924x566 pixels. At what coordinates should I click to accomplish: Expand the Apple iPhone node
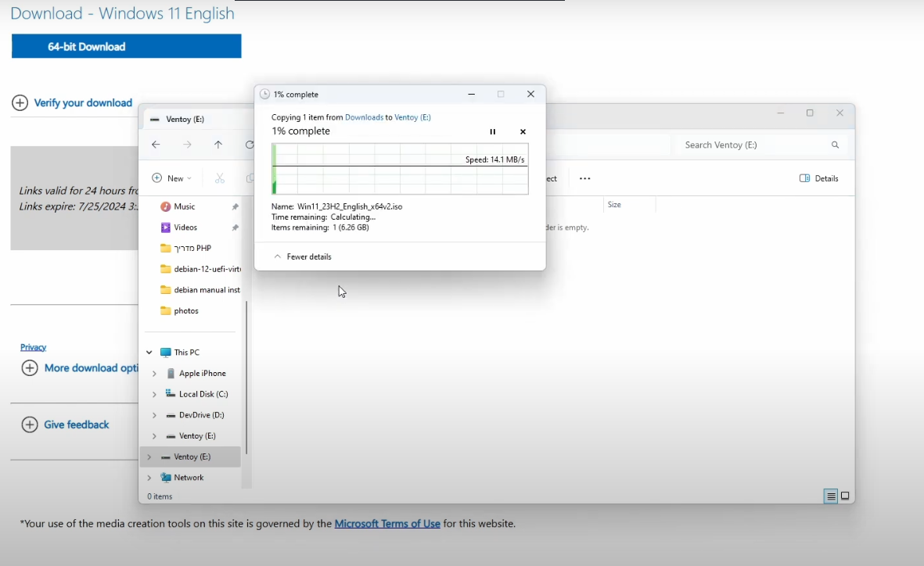point(154,374)
